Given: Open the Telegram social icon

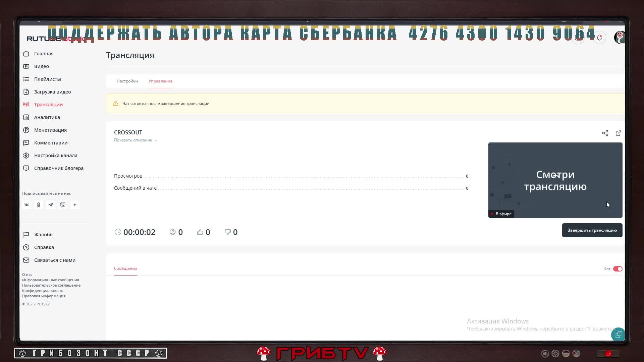Looking at the screenshot, I should (51, 205).
